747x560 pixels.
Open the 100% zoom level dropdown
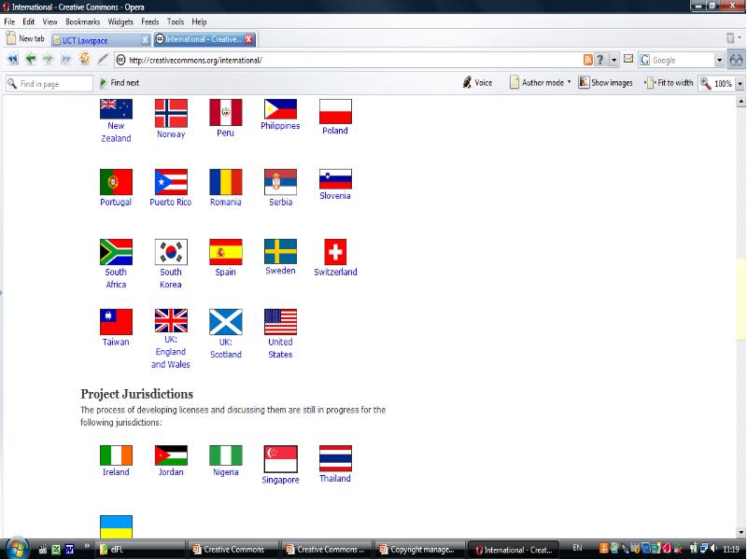pyautogui.click(x=740, y=83)
